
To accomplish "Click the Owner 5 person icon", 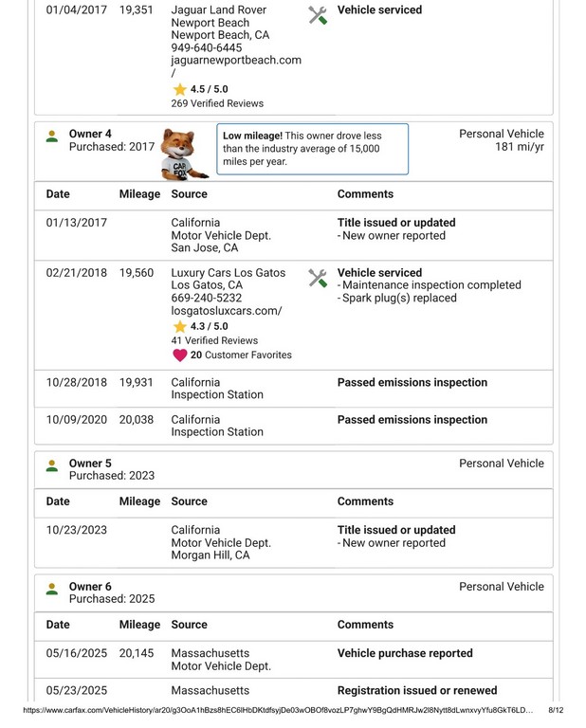I will [x=52, y=465].
